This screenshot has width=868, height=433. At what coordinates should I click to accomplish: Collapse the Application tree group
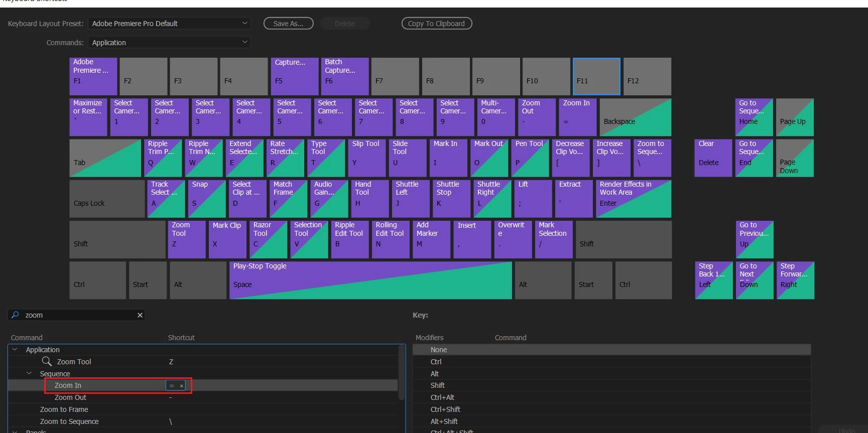[15, 349]
